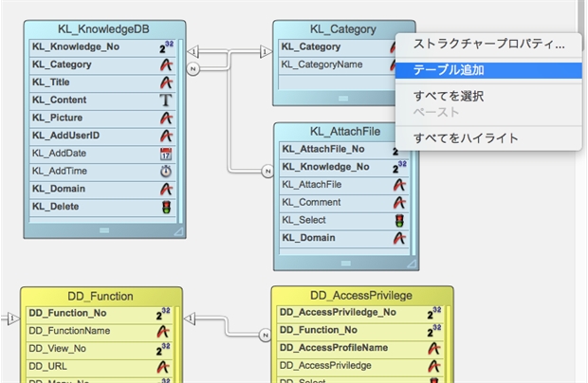
Task: Click the KL_AttachFile table title
Action: click(x=345, y=131)
